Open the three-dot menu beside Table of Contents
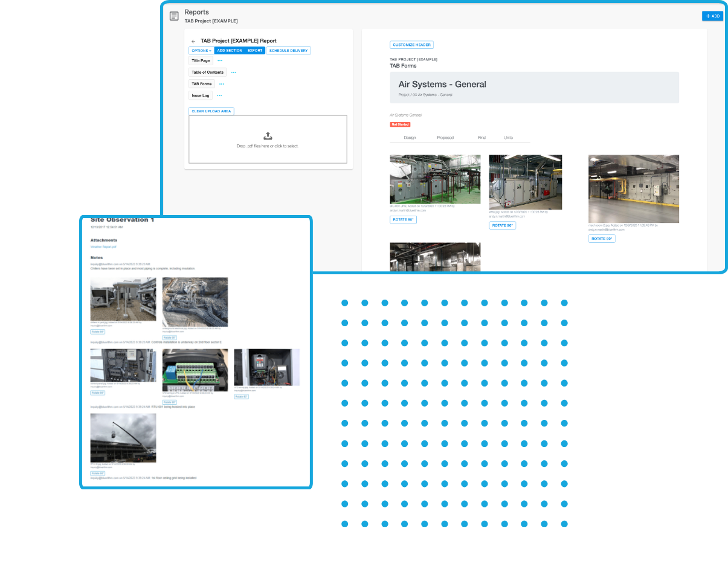This screenshot has width=728, height=586. click(234, 72)
